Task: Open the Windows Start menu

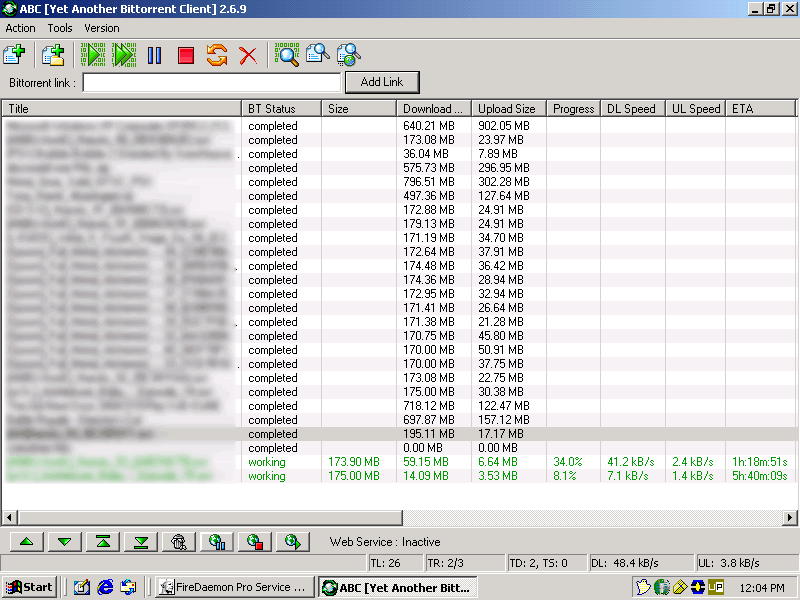Action: pos(30,587)
